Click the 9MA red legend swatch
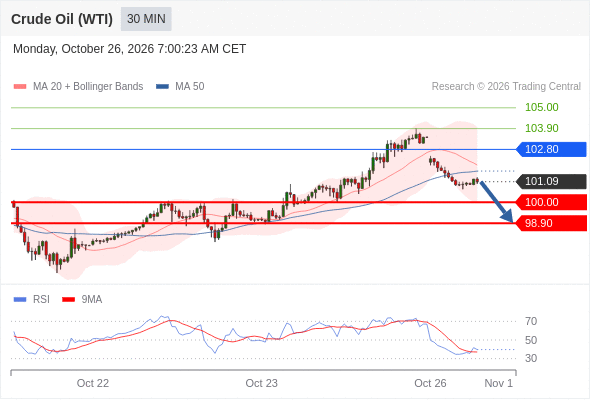Image resolution: width=590 pixels, height=400 pixels. 68,300
